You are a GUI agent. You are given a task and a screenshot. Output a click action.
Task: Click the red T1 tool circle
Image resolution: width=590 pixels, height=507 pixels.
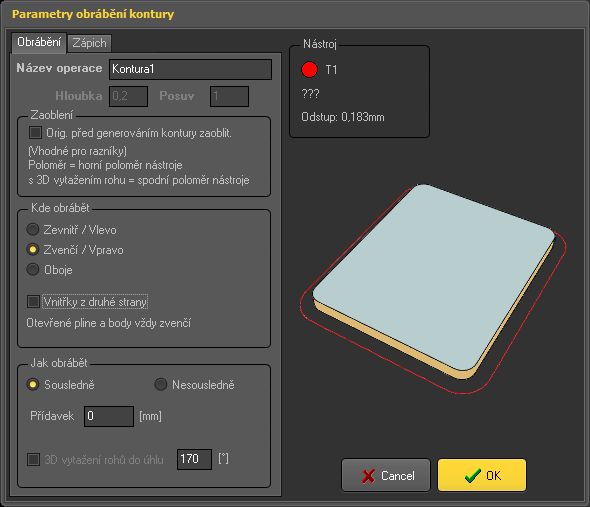coord(309,70)
